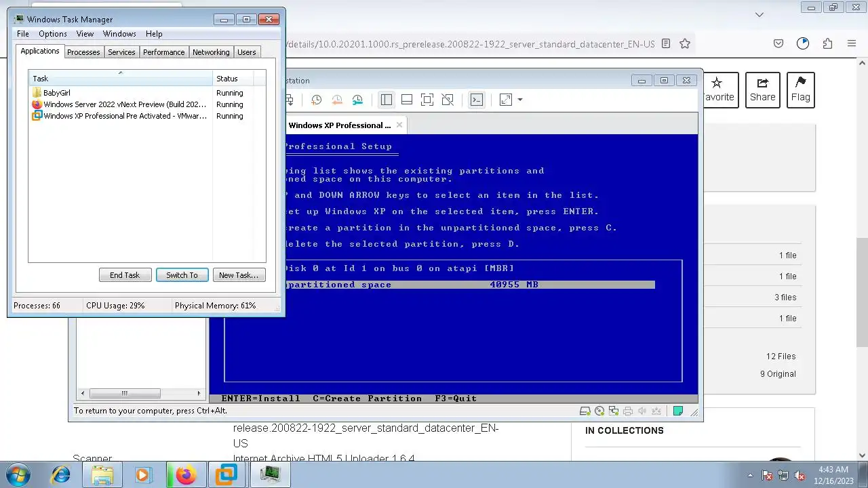
Task: Click the taskbar clock showing 4:43 AM
Action: (x=833, y=470)
